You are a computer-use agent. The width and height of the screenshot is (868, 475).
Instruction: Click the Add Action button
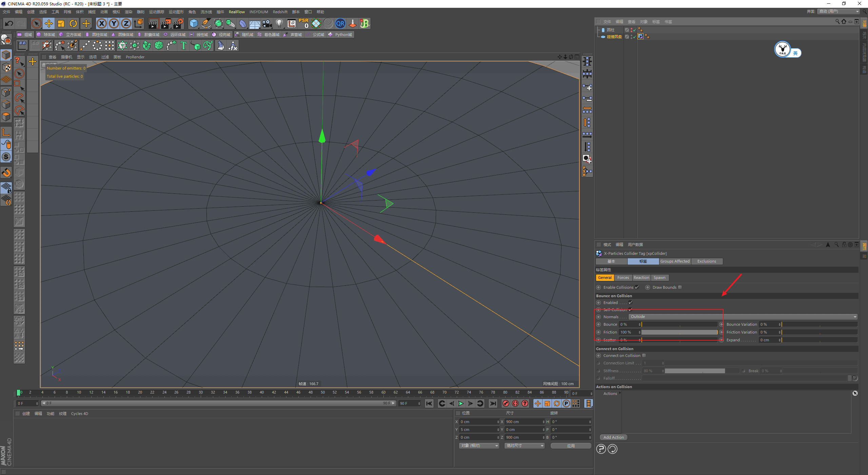coord(613,437)
